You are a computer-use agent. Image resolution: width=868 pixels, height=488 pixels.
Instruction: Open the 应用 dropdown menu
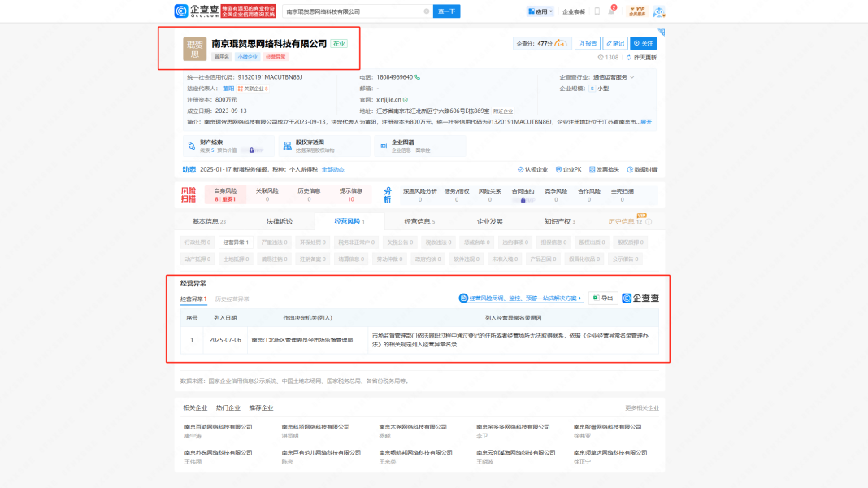pyautogui.click(x=540, y=11)
